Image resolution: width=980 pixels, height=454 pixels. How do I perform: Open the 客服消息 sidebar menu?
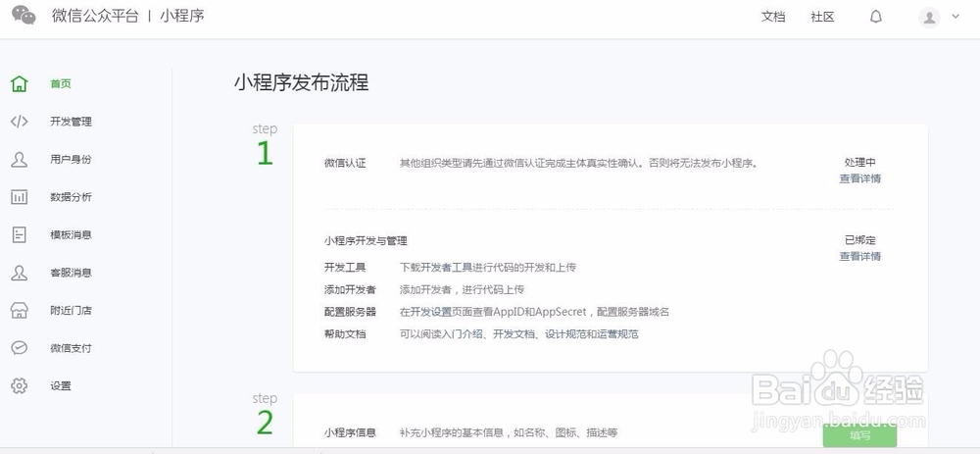pos(71,273)
